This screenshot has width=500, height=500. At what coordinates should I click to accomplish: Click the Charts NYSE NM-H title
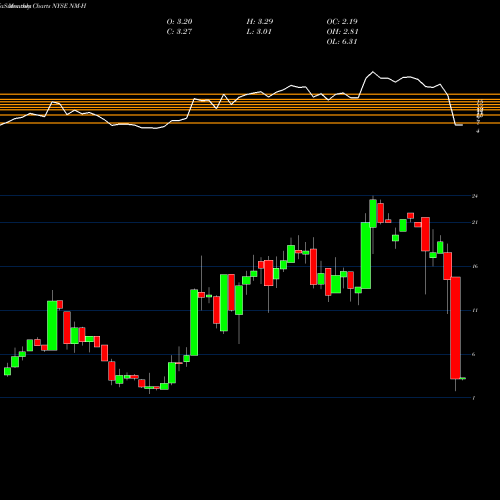(59, 6)
